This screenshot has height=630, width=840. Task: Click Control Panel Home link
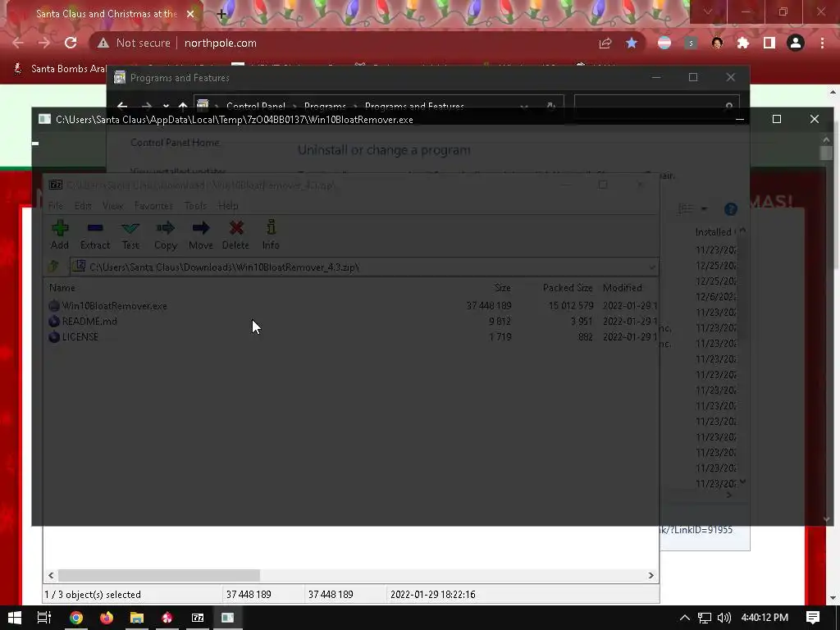click(175, 143)
